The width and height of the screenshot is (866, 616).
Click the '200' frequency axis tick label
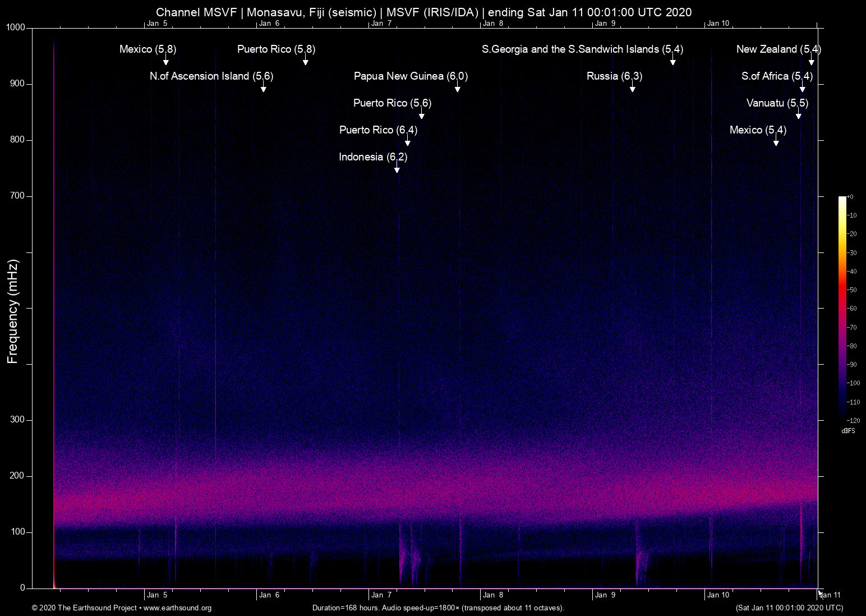[17, 476]
